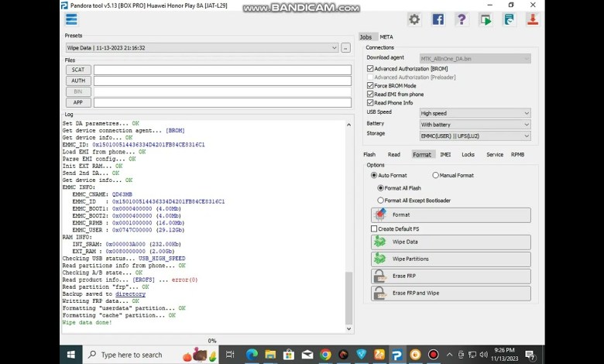Viewport: 604px width, 364px height.
Task: Click the Format eraser button
Action: click(451, 215)
